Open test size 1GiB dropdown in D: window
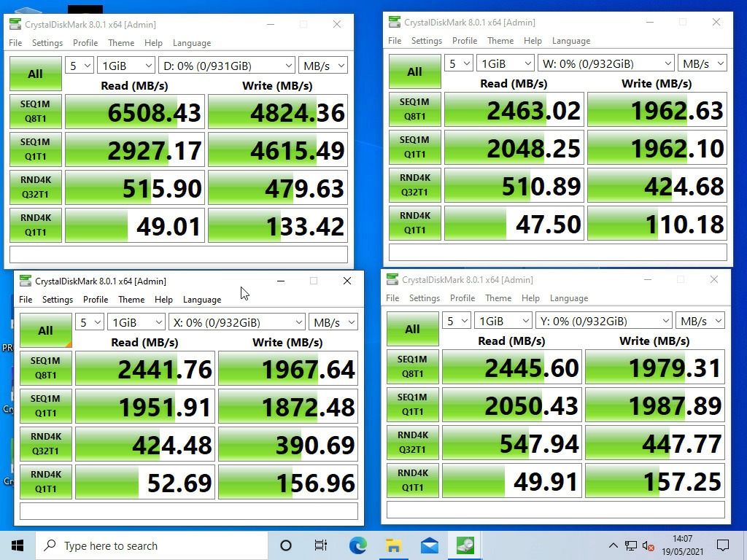This screenshot has height=560, width=747. pos(125,65)
